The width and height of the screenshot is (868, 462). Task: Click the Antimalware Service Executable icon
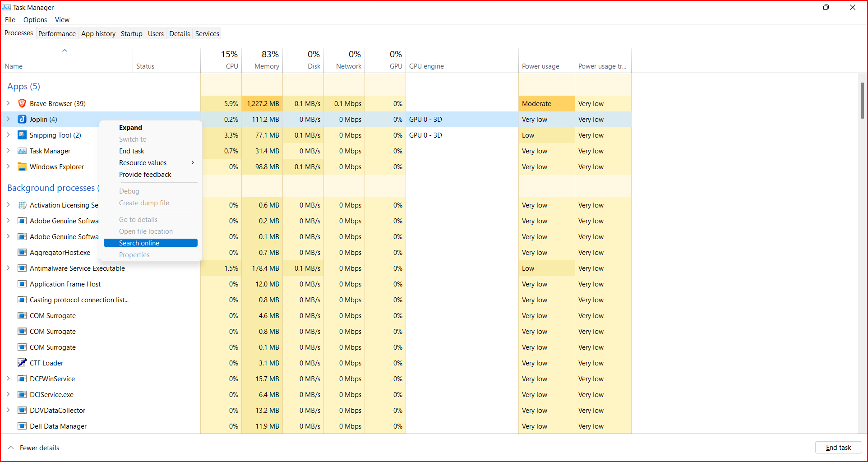22,268
